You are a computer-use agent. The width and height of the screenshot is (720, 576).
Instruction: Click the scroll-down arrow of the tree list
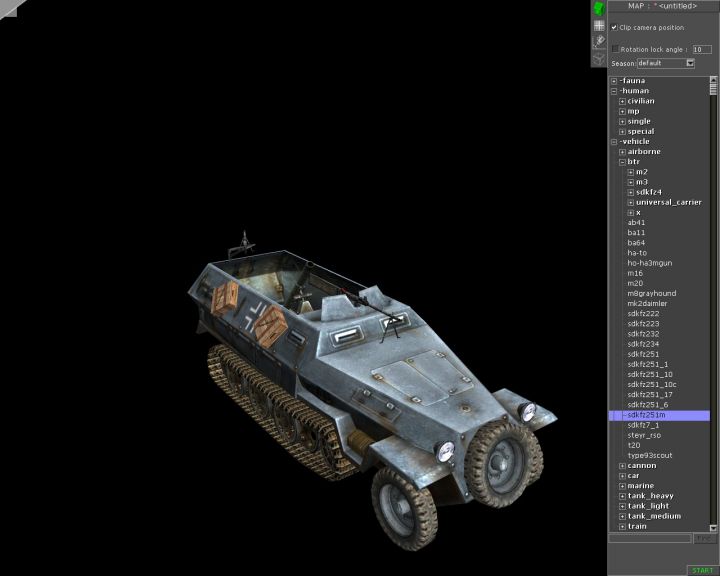pyautogui.click(x=714, y=526)
